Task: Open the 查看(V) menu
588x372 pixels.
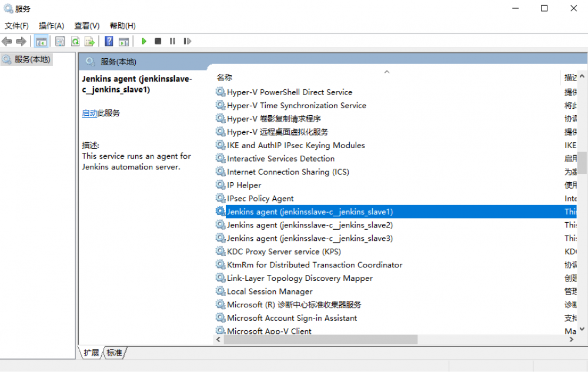Action: tap(86, 25)
